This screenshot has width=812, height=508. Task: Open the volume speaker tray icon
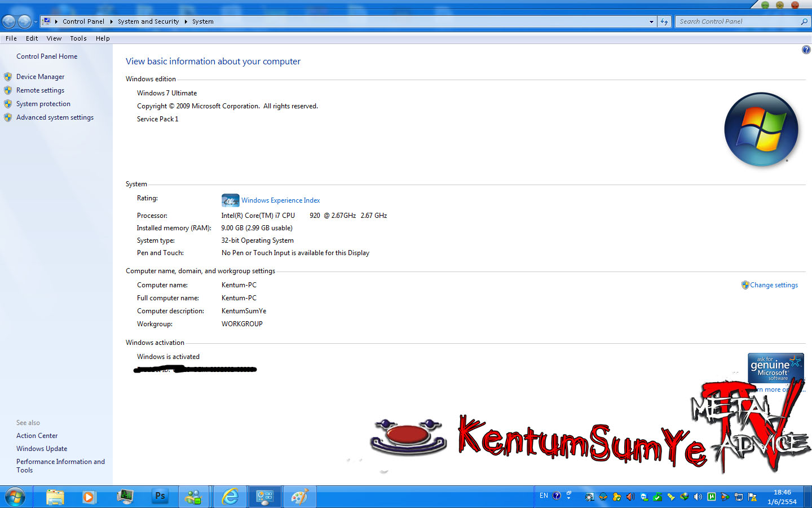[698, 497]
